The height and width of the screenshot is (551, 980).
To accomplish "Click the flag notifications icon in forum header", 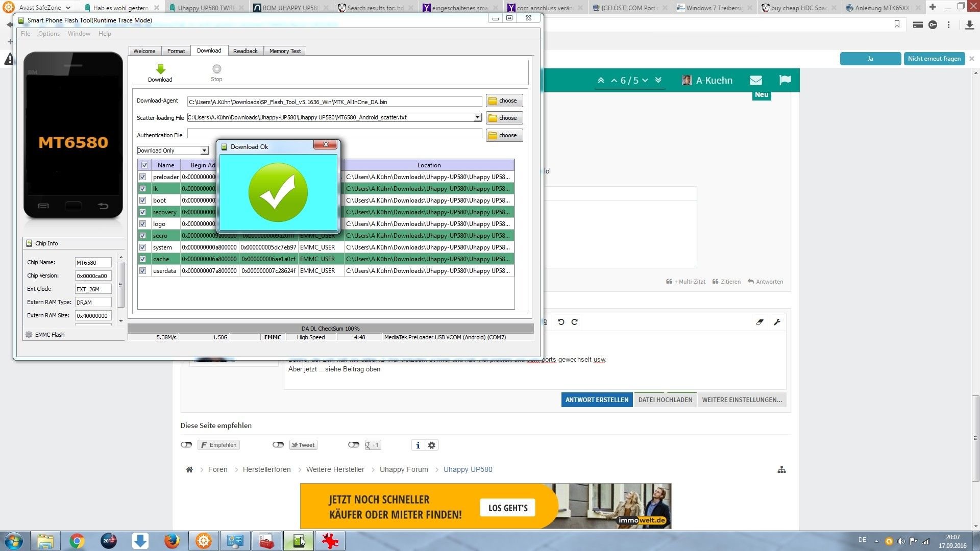I will [x=785, y=80].
